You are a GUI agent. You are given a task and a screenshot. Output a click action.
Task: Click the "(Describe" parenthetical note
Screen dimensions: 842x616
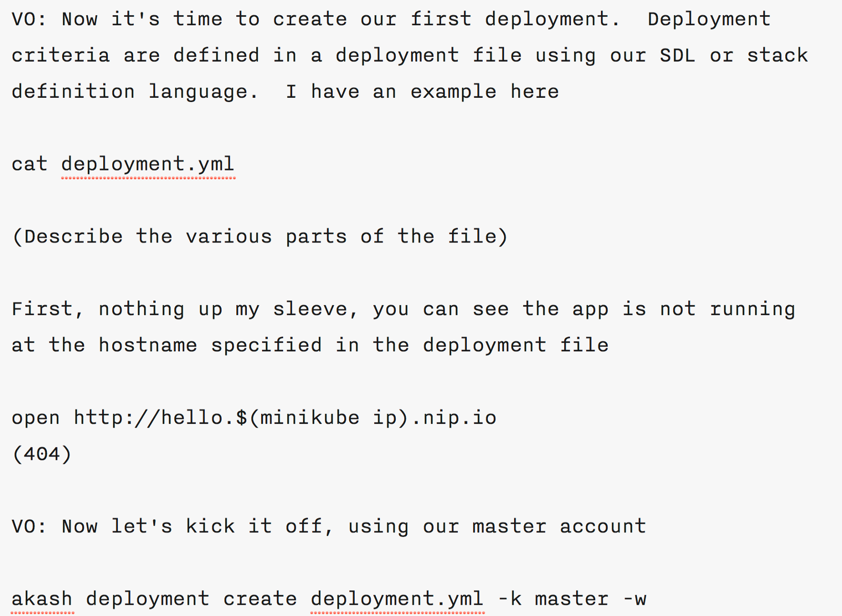tap(67, 237)
